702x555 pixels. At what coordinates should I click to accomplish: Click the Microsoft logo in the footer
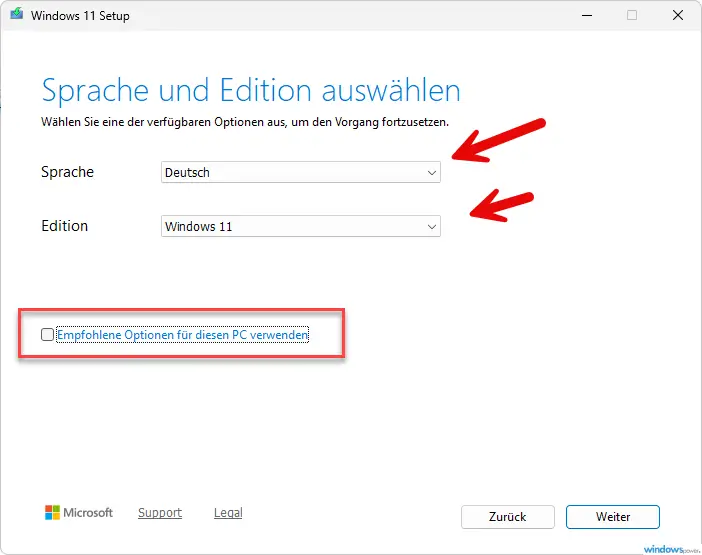pyautogui.click(x=79, y=513)
